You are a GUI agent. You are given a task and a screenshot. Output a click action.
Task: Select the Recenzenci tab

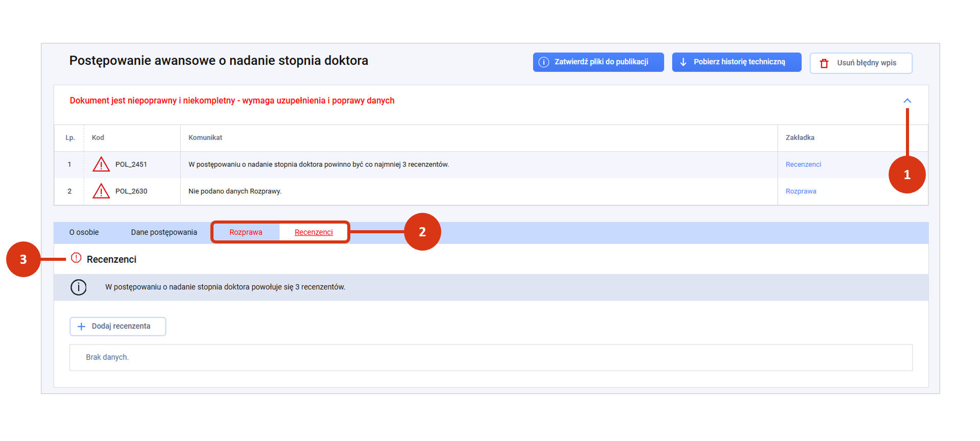(314, 232)
